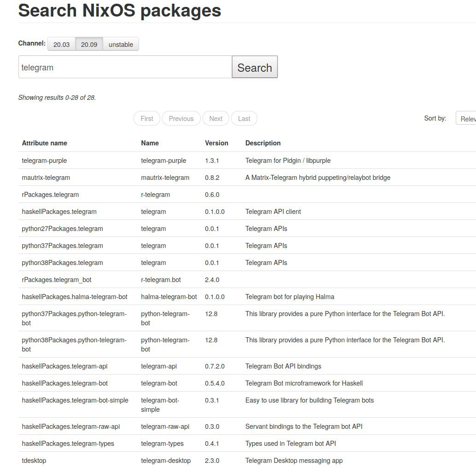Screen dimensions: 476x467
Task: Click the halma-telegram-bot package name
Action: point(169,297)
